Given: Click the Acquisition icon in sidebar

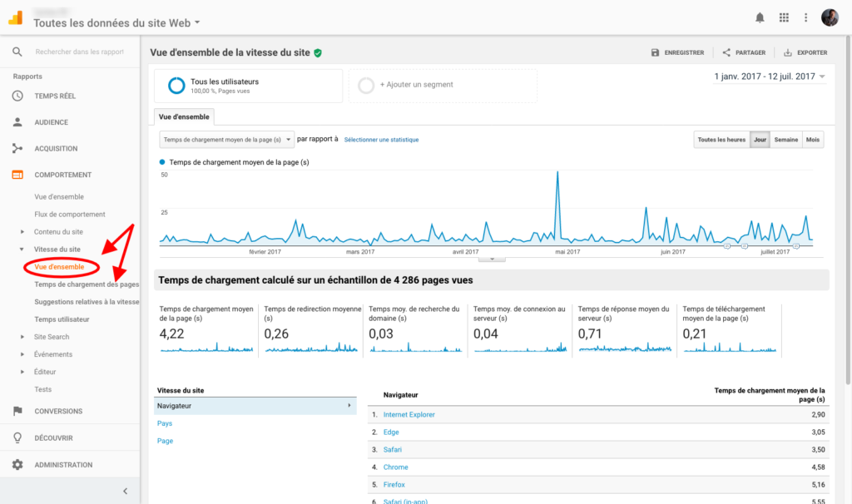Looking at the screenshot, I should [17, 149].
